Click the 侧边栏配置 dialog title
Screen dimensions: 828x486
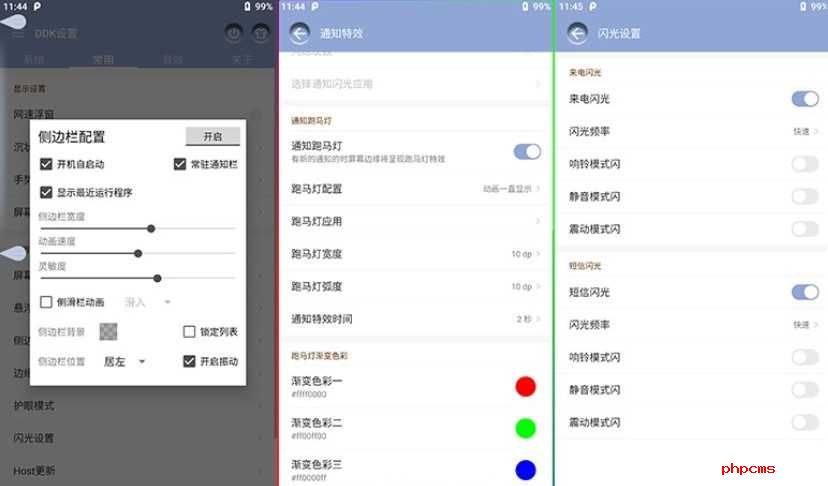point(71,137)
